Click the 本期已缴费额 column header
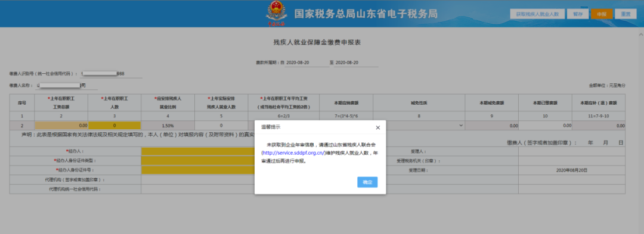Viewport: 644px width, 234px height. [x=545, y=103]
